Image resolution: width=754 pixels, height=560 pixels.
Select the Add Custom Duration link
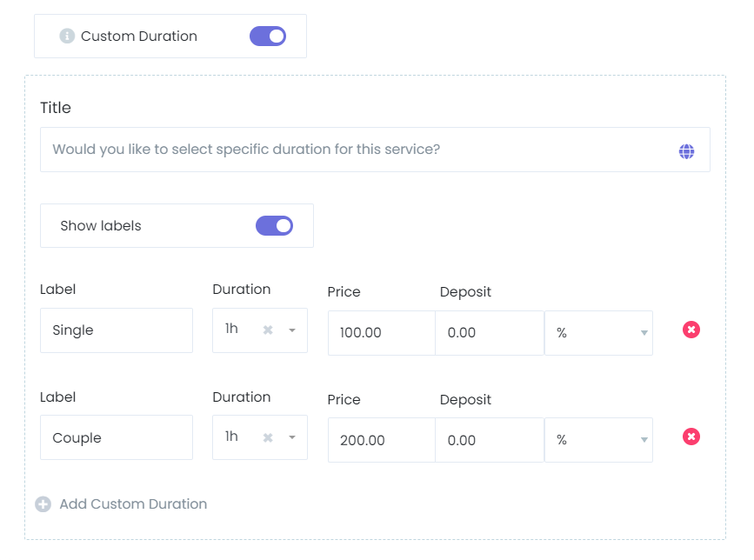pyautogui.click(x=133, y=503)
